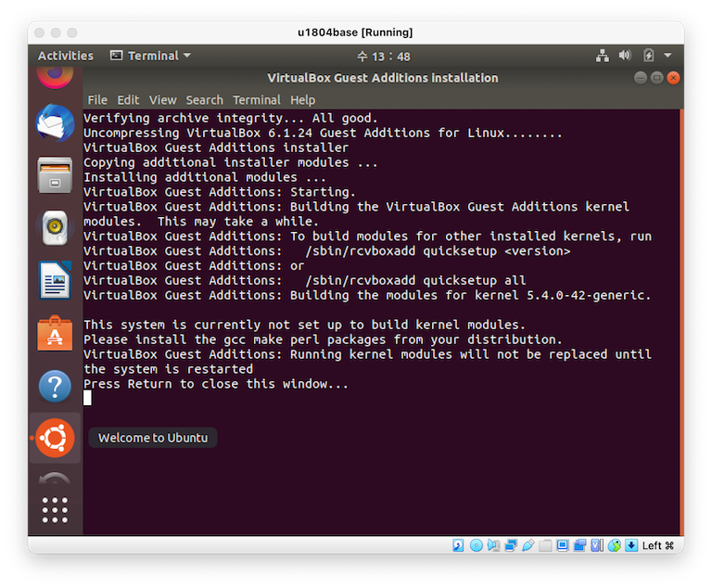Click the network wired icon in top bar

click(603, 56)
